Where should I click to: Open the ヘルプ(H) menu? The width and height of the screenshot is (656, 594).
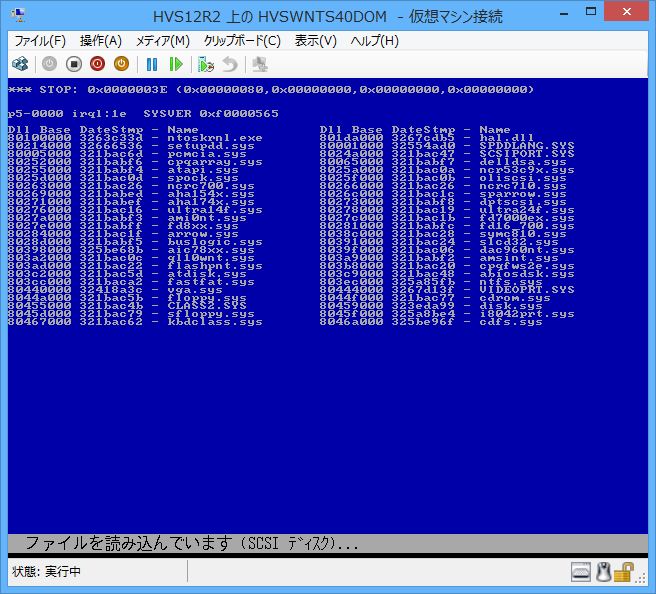tap(374, 41)
